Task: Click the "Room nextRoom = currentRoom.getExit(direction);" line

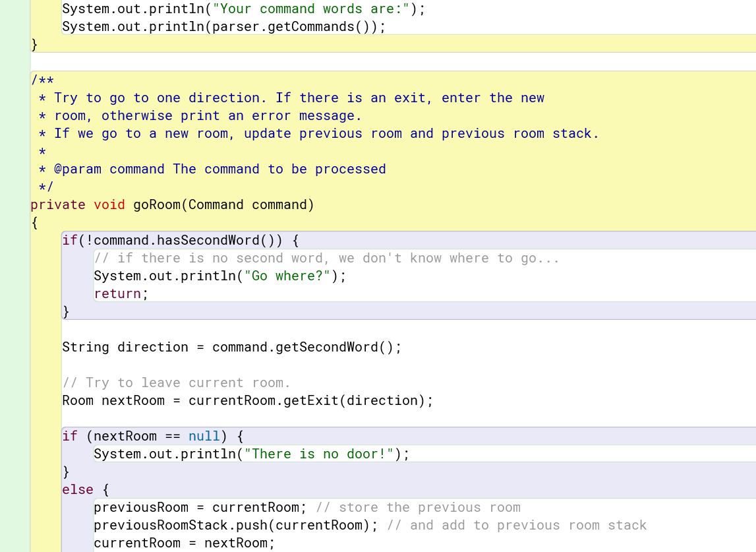Action: coord(248,401)
